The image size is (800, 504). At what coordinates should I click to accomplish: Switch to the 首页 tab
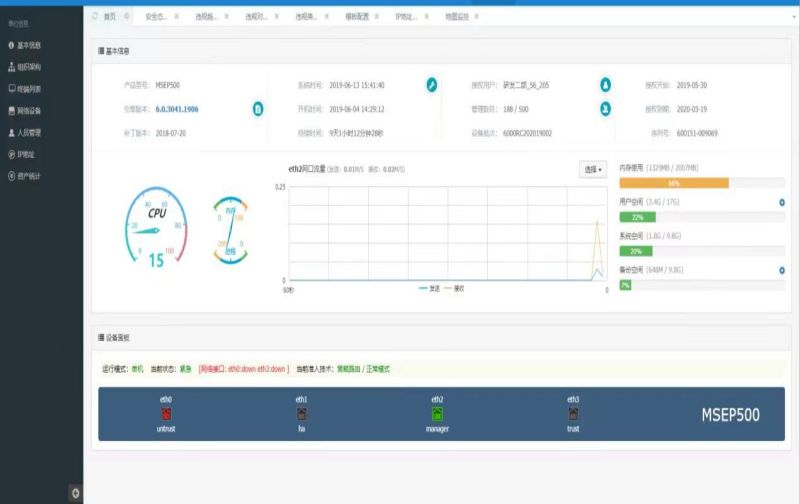tap(110, 16)
